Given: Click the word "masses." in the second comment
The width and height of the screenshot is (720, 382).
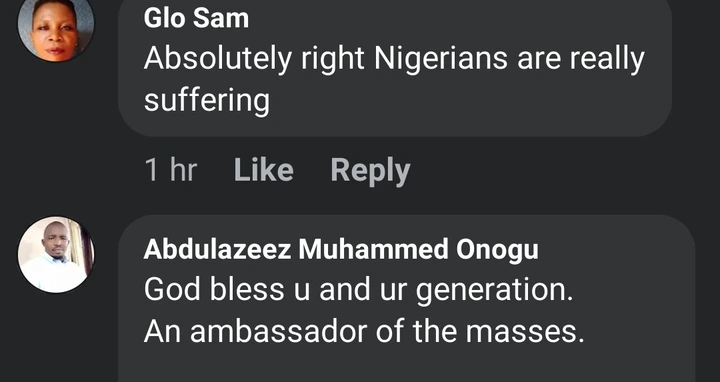Looking at the screenshot, I should pyautogui.click(x=525, y=332).
